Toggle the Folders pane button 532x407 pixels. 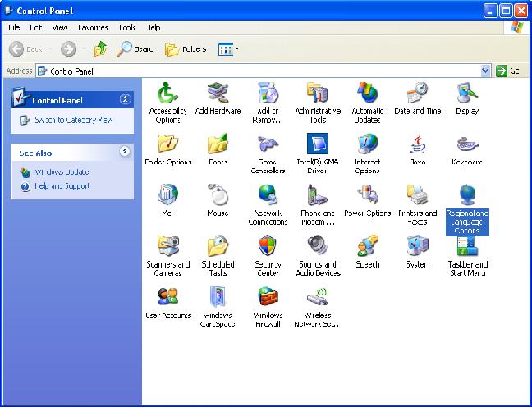tap(186, 49)
